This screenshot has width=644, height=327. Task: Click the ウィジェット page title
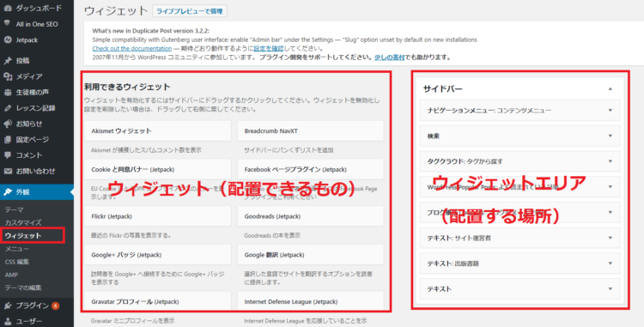pyautogui.click(x=116, y=10)
